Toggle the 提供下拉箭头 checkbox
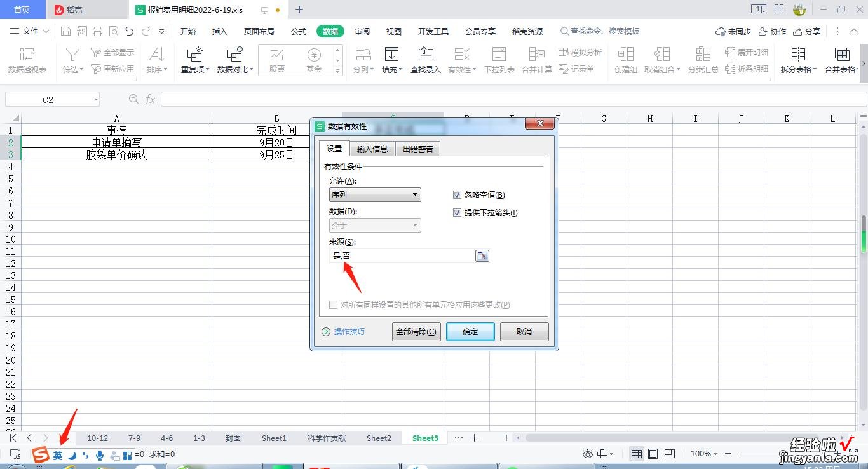Viewport: 868px width, 469px height. pos(457,213)
